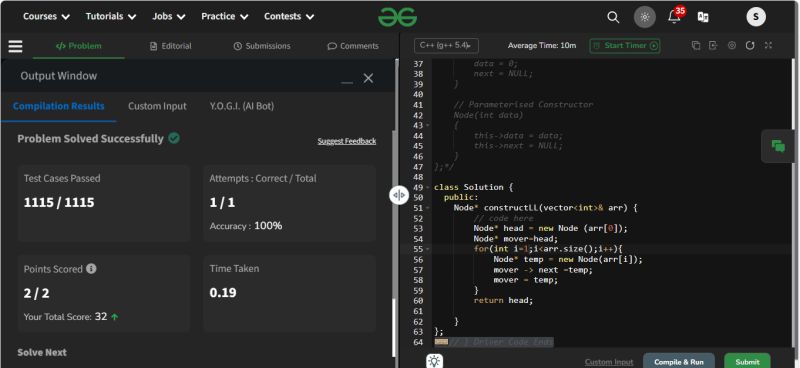Switch to the Submissions tab
Screen dimensions: 800x368
pos(262,46)
